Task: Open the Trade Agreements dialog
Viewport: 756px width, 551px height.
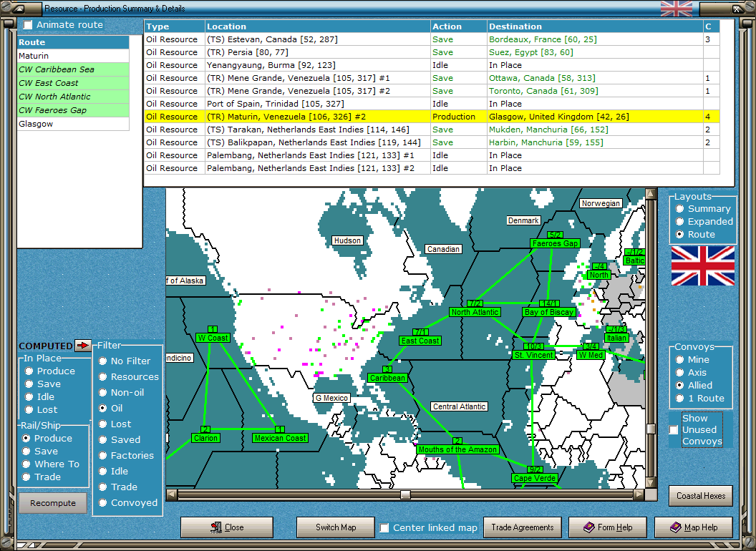Action: point(522,527)
